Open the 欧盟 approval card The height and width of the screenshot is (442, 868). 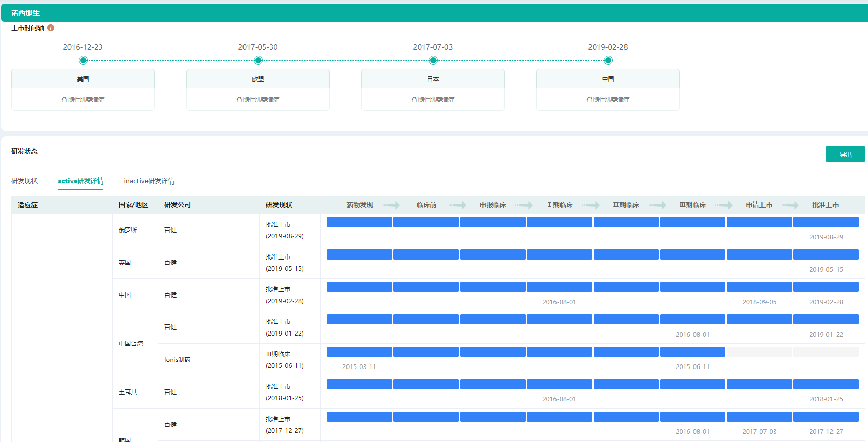click(x=258, y=90)
